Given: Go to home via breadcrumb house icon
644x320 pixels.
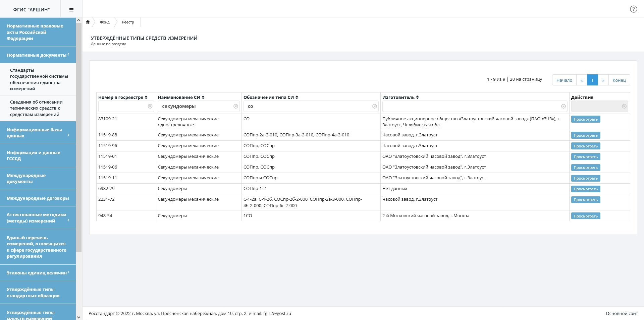Looking at the screenshot, I should [x=88, y=22].
